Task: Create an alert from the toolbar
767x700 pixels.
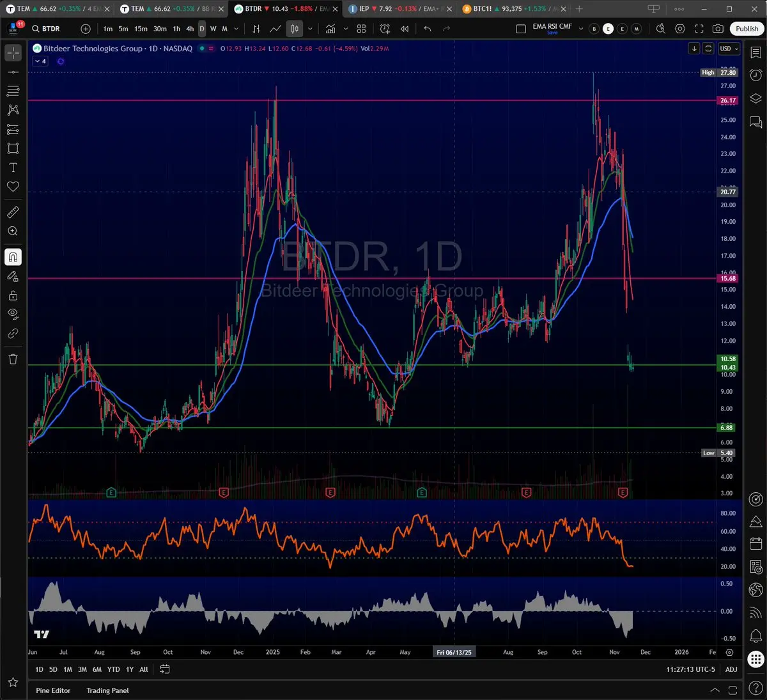Action: pyautogui.click(x=385, y=29)
